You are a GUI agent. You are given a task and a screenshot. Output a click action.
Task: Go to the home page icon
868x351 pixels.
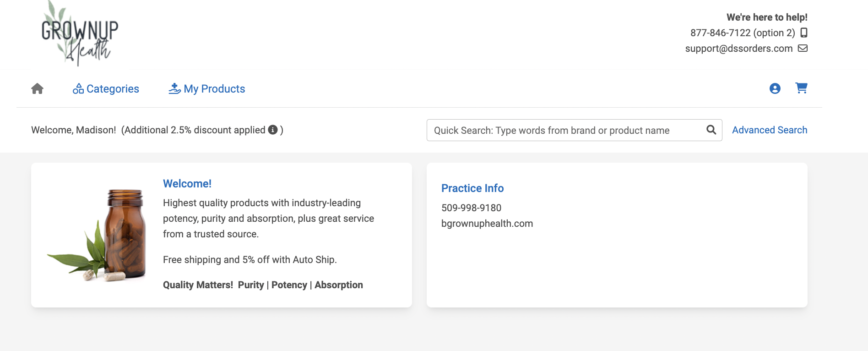(x=38, y=88)
